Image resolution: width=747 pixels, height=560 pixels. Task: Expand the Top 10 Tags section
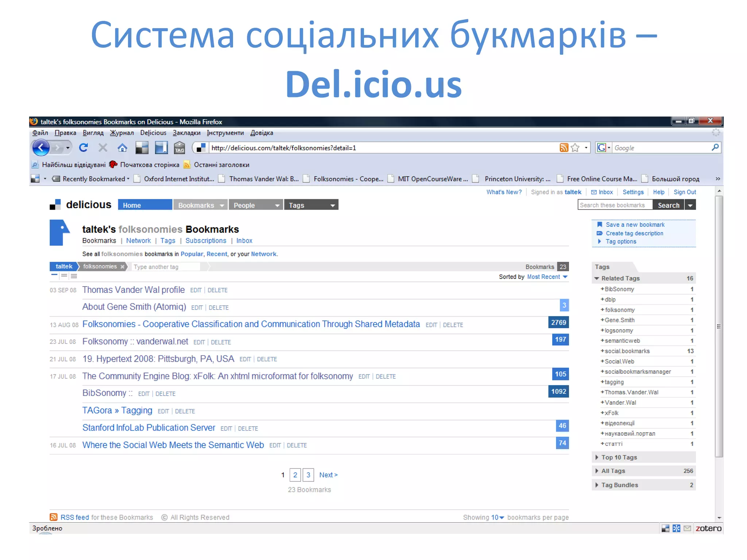point(597,457)
